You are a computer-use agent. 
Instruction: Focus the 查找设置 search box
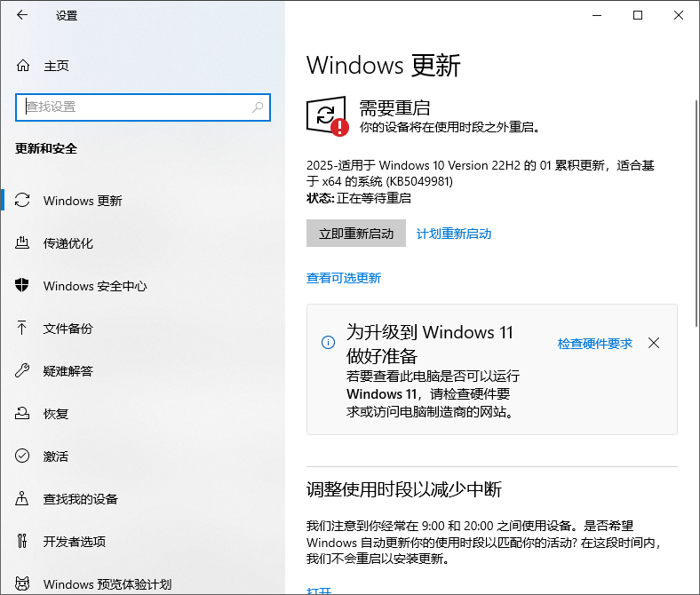pyautogui.click(x=143, y=107)
